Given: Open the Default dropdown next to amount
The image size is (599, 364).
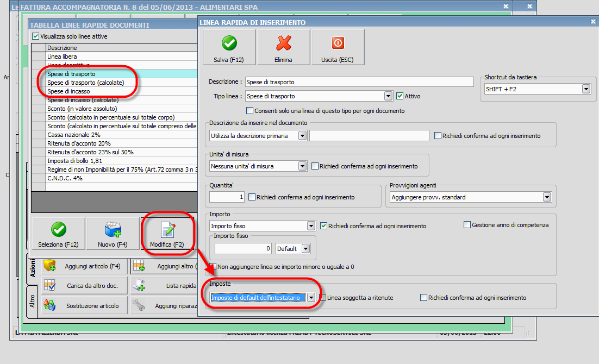Looking at the screenshot, I should 305,249.
